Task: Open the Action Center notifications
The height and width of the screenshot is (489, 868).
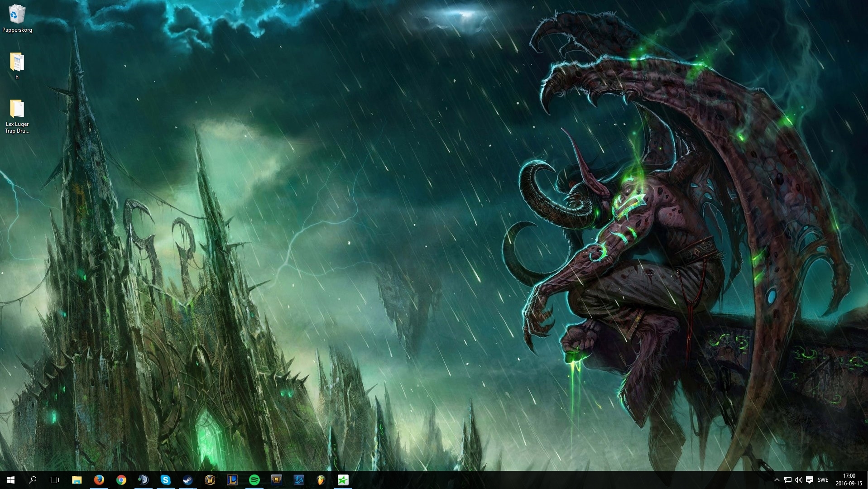Action: coord(810,480)
